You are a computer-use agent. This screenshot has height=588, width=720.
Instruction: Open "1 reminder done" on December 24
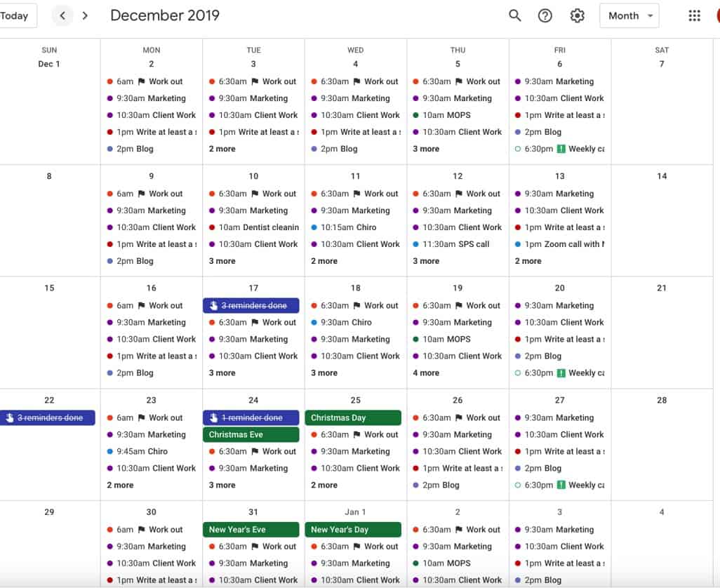[251, 418]
